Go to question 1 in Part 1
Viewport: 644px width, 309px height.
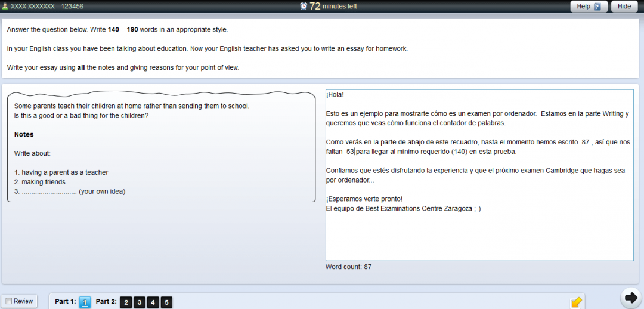coord(85,302)
